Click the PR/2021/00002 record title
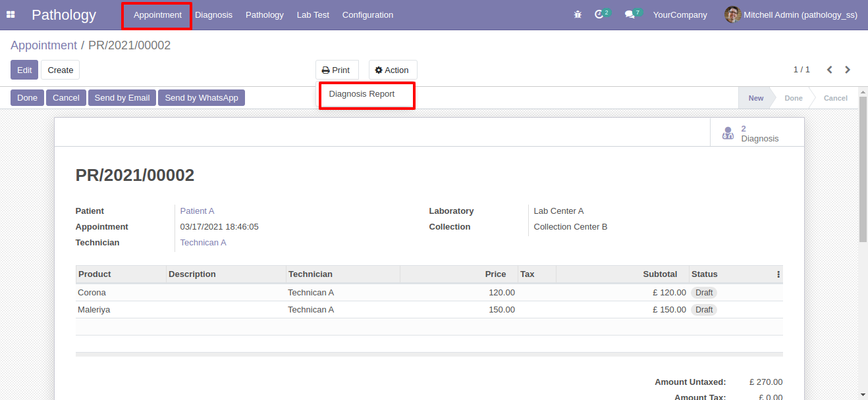The height and width of the screenshot is (400, 868). [135, 175]
